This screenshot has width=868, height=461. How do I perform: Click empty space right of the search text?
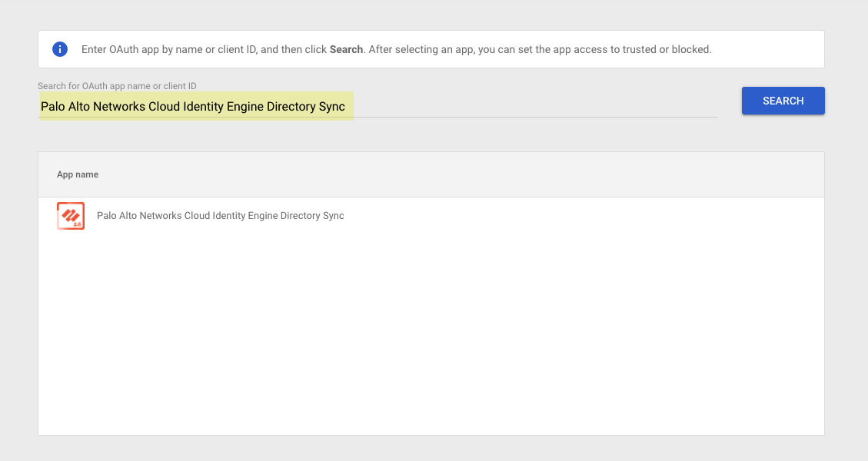point(538,107)
